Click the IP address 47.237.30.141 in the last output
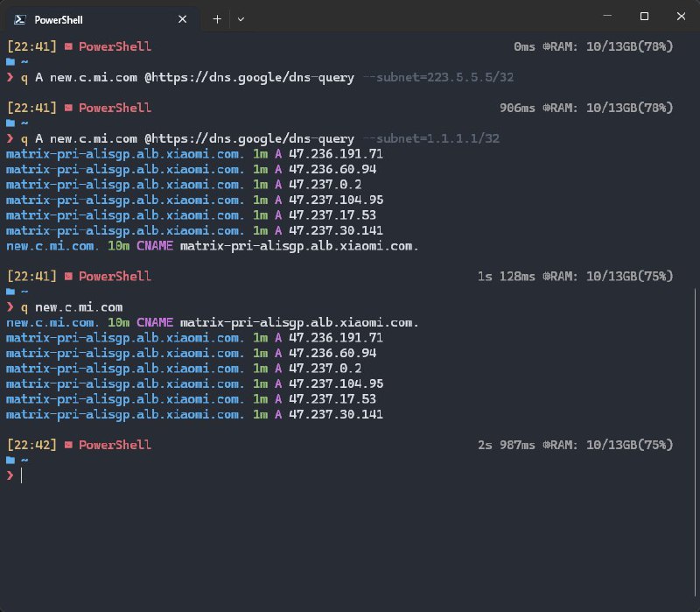The image size is (700, 612). 336,414
